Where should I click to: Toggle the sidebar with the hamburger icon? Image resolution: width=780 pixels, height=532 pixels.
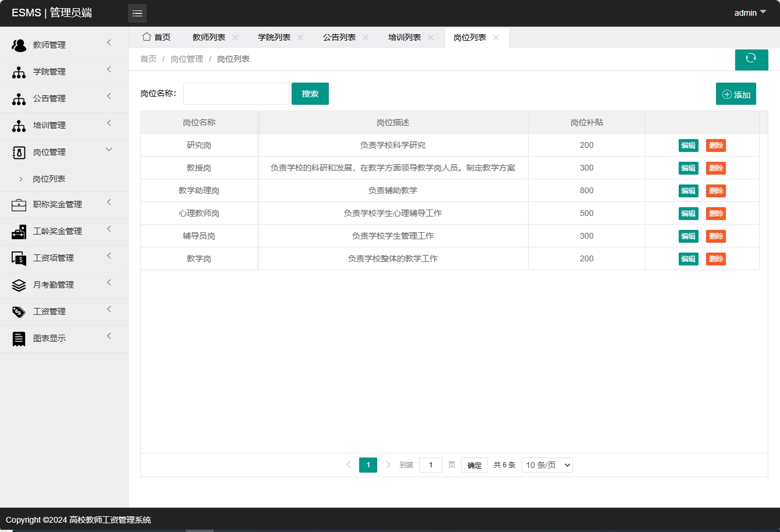[x=137, y=12]
